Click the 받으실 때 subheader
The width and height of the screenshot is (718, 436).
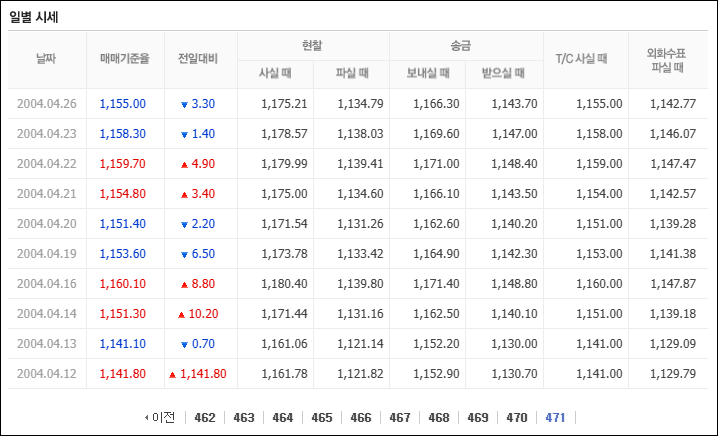click(x=503, y=73)
